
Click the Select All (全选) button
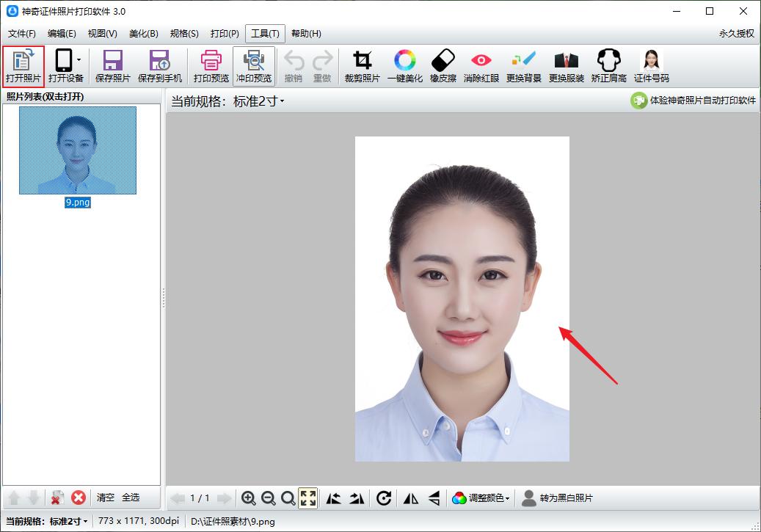(131, 498)
